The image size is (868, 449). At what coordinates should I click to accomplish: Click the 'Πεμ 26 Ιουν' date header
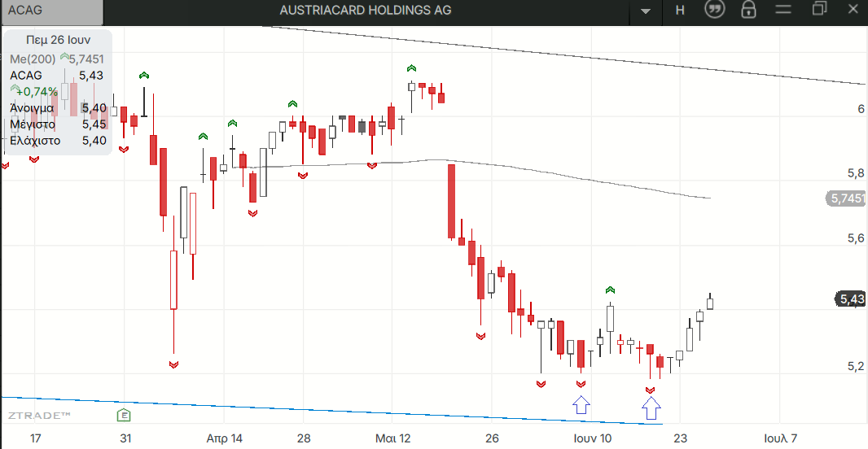point(58,40)
